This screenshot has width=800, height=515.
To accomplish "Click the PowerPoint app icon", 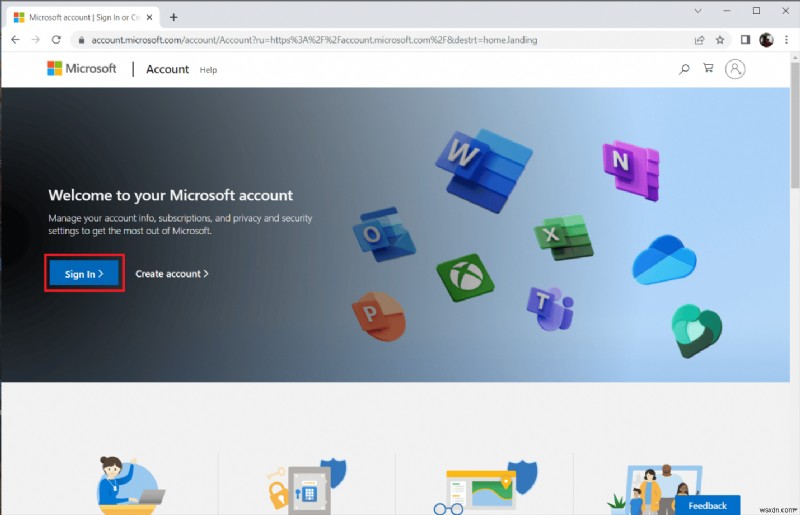I will point(379,316).
